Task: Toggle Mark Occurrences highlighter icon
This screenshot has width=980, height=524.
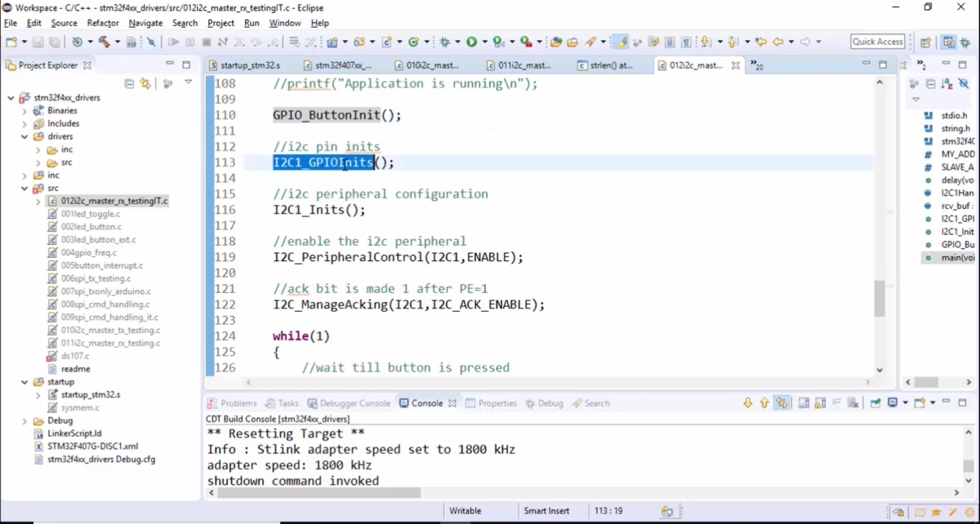Action: point(621,42)
